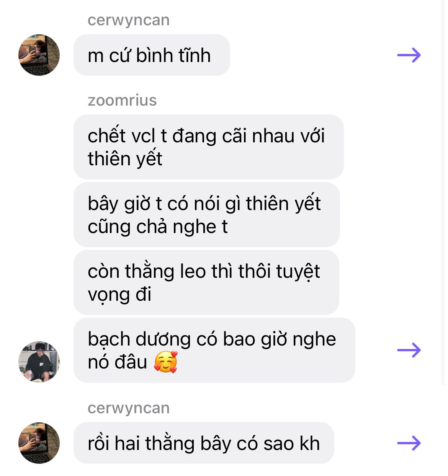Select the "còn thằng leo thì thôi" bubble

coord(206,282)
